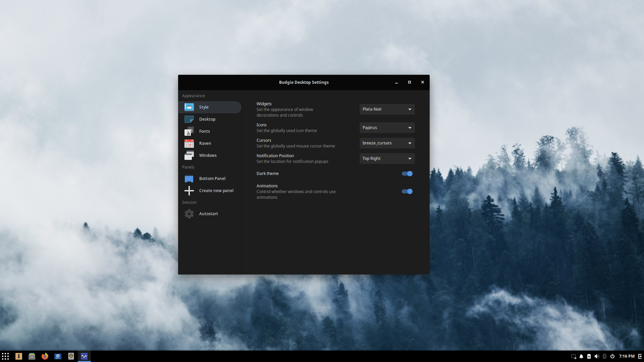The width and height of the screenshot is (644, 362).
Task: Click the plus icon to create new panel
Action: pos(189,191)
